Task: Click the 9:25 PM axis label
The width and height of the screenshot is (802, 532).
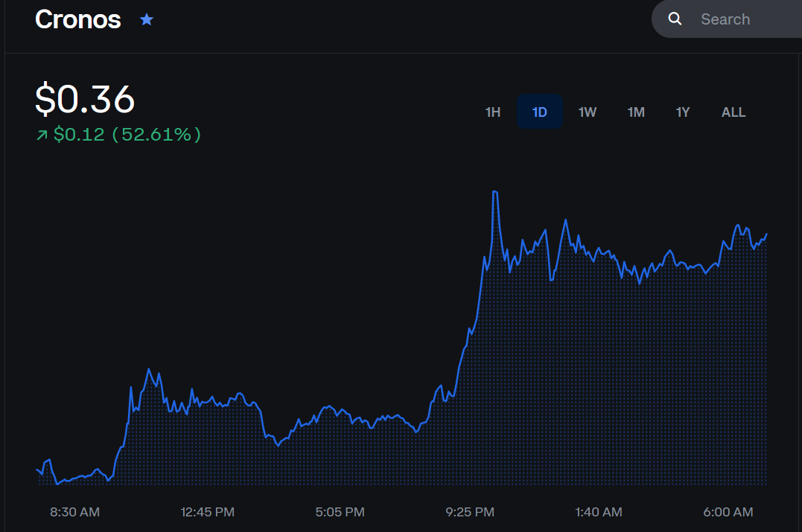Action: (x=470, y=512)
